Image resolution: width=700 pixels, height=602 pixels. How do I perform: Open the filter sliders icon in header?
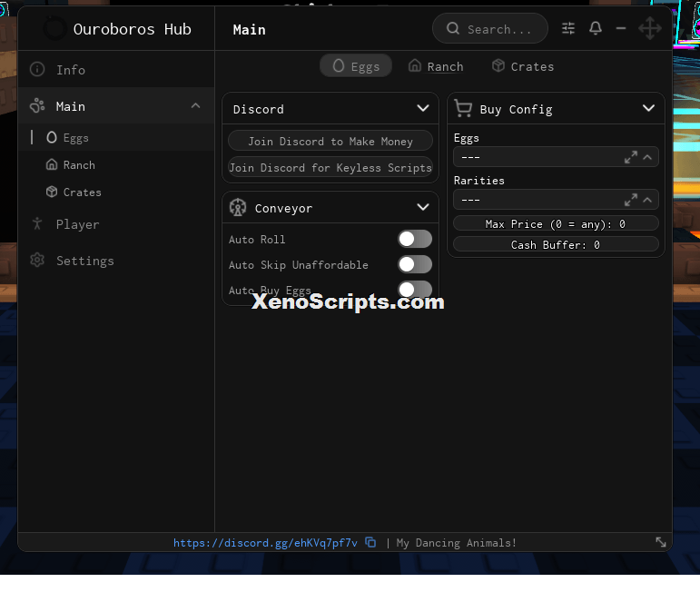point(567,28)
